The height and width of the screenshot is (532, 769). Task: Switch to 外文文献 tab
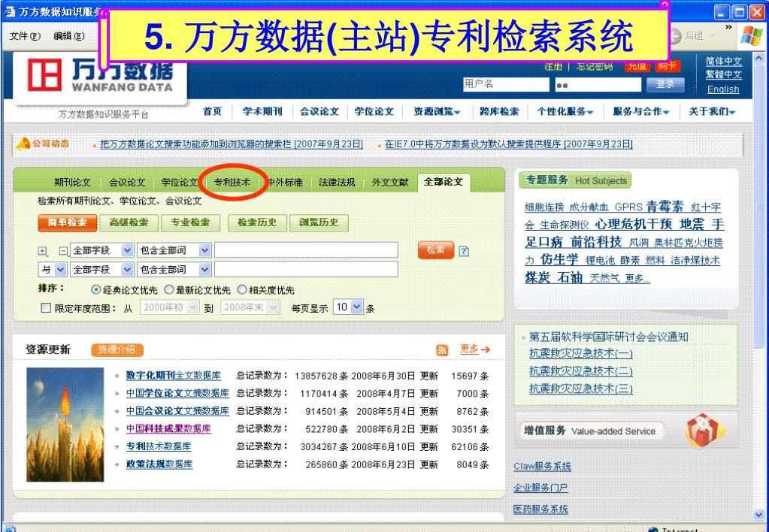(390, 183)
